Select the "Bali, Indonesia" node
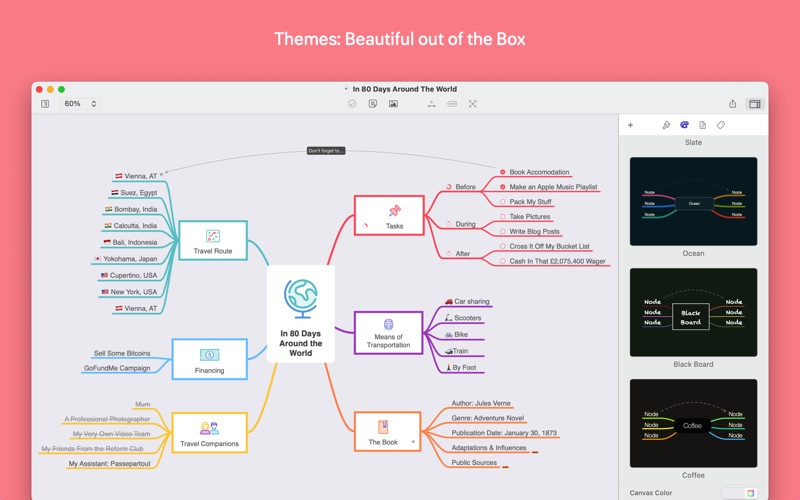Screen dimensions: 800x500 pos(130,242)
